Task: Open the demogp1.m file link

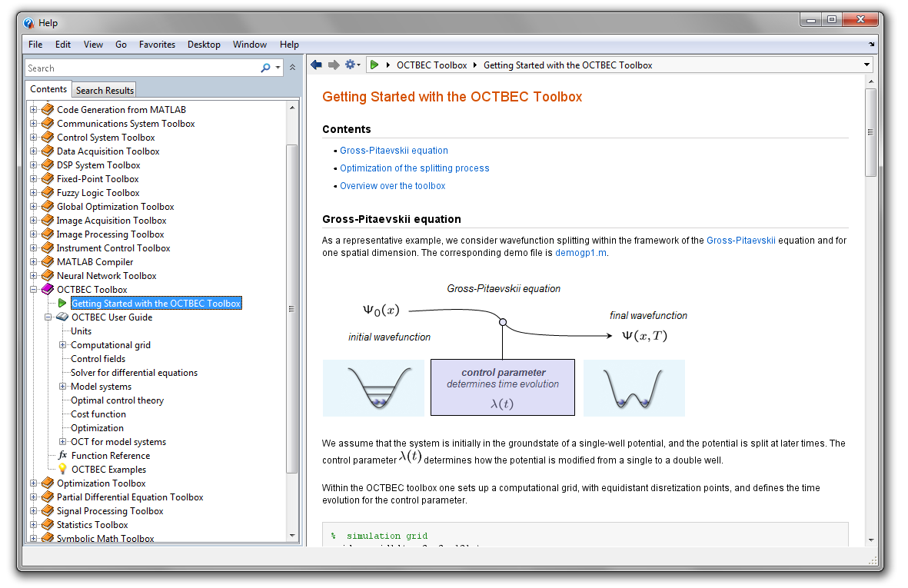Action: pos(580,252)
